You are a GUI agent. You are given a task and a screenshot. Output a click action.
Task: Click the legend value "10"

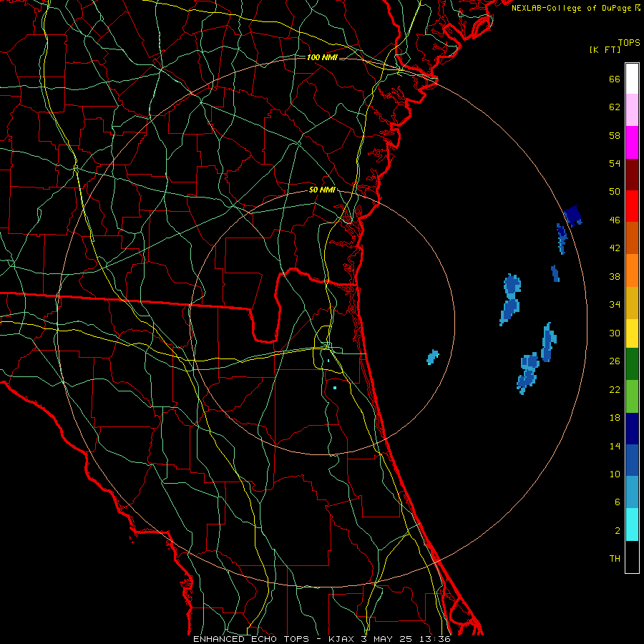[x=615, y=474]
